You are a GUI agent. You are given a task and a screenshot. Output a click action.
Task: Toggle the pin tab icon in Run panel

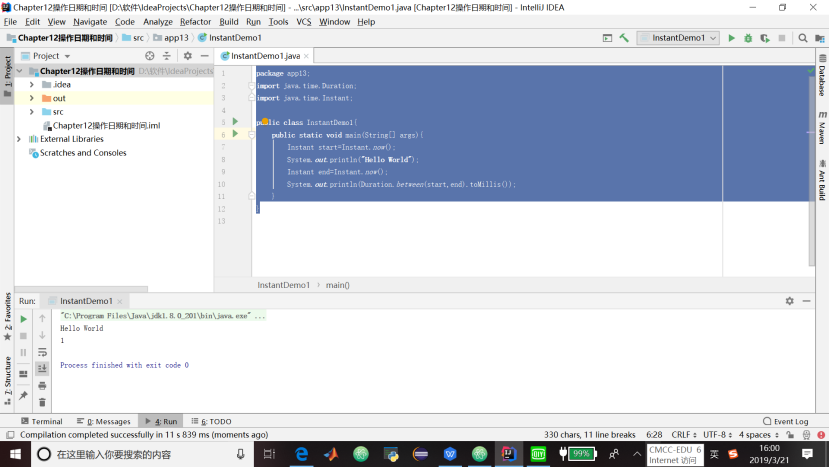[x=23, y=395]
